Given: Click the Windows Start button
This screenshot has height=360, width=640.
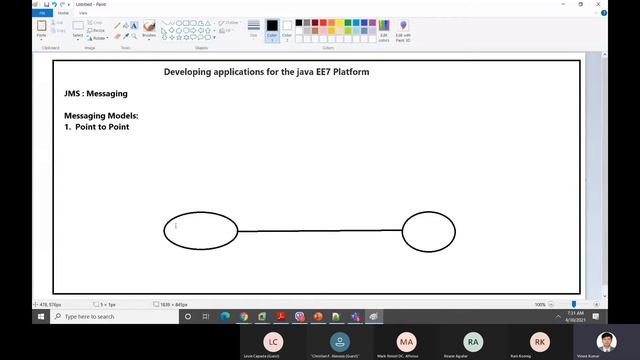Looking at the screenshot, I should tap(41, 317).
